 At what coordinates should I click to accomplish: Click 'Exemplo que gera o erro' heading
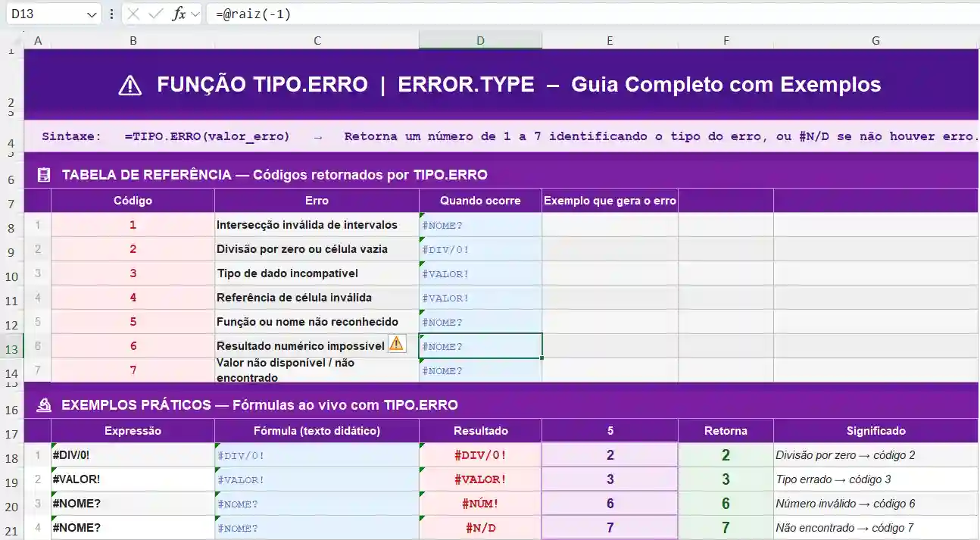pyautogui.click(x=610, y=201)
